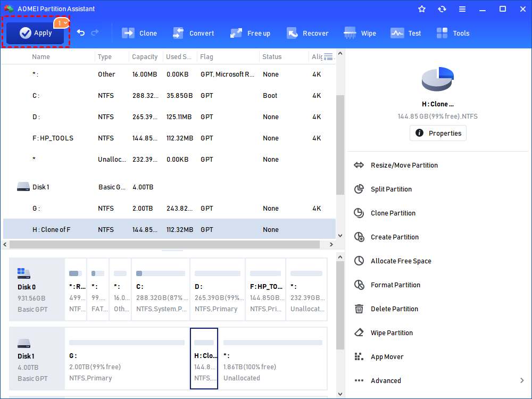532x399 pixels.
Task: Open the Tools menu
Action: point(453,33)
